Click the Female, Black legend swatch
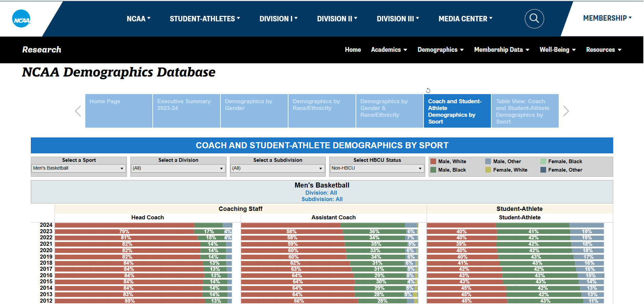 [543, 161]
